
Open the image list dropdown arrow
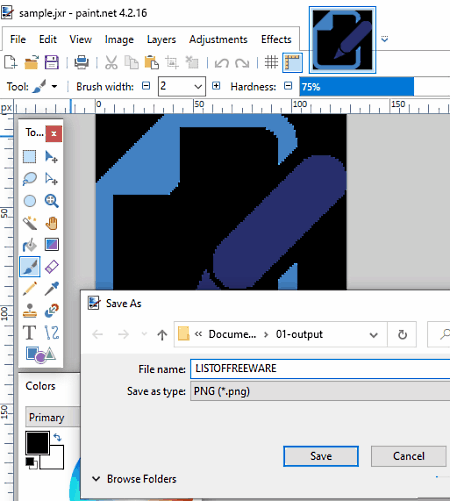pyautogui.click(x=385, y=39)
